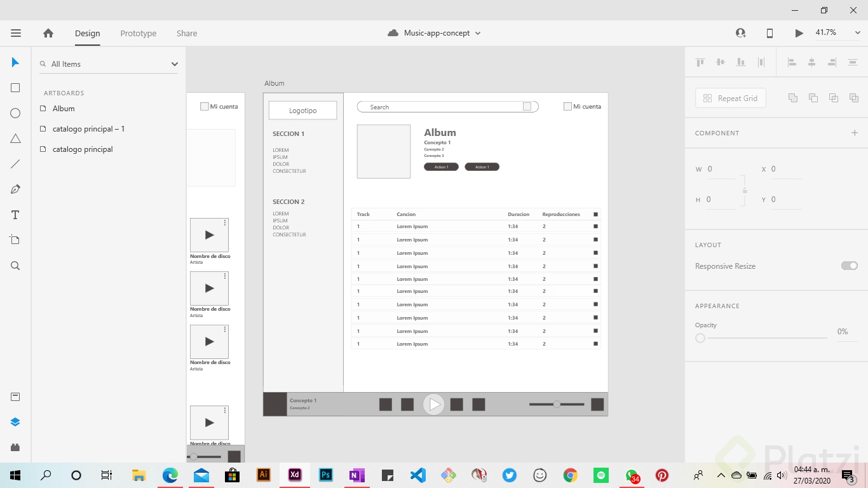Screen dimensions: 868x488
Task: Click the invite to document icon
Action: 741,33
